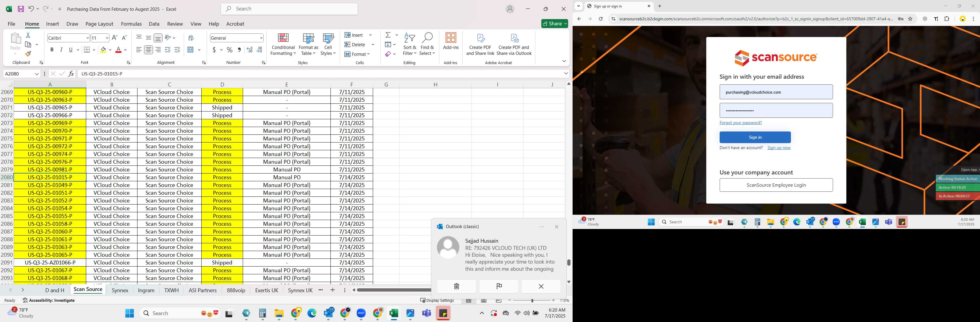Image resolution: width=980 pixels, height=322 pixels.
Task: Toggle center horizontal alignment
Action: pos(148,50)
